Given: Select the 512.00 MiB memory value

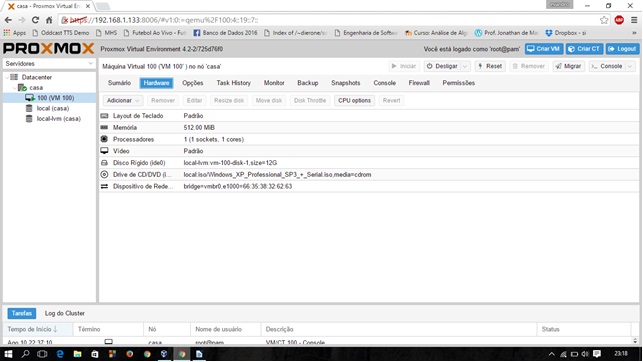Looking at the screenshot, I should (199, 127).
